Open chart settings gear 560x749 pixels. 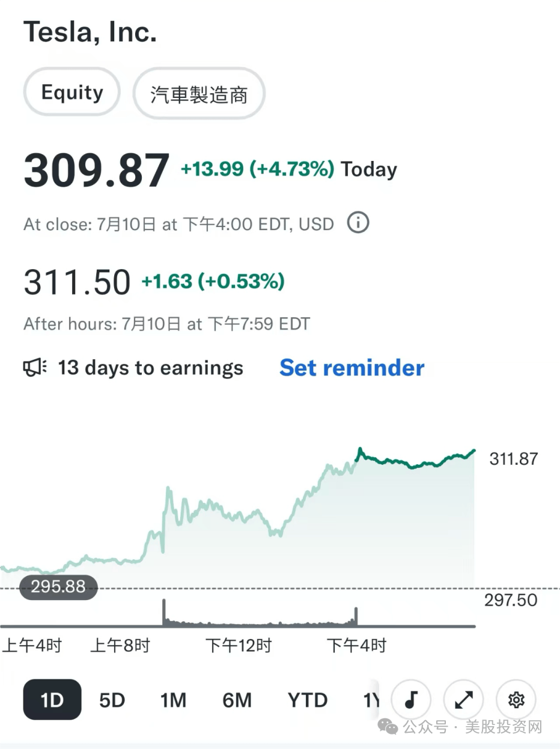[x=516, y=699]
